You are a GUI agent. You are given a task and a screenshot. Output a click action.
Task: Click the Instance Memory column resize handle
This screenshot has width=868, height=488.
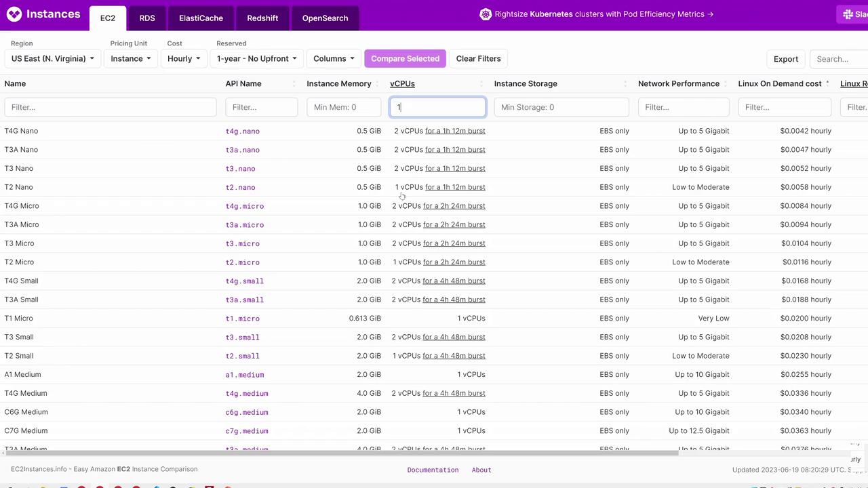[x=378, y=84]
